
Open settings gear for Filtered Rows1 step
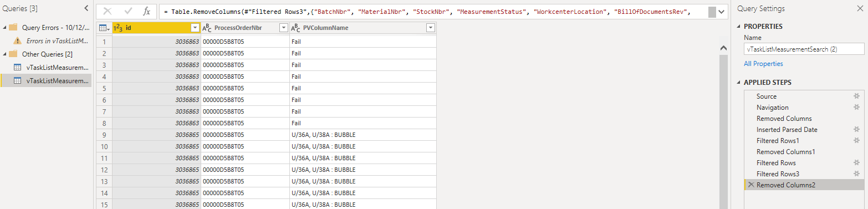856,140
